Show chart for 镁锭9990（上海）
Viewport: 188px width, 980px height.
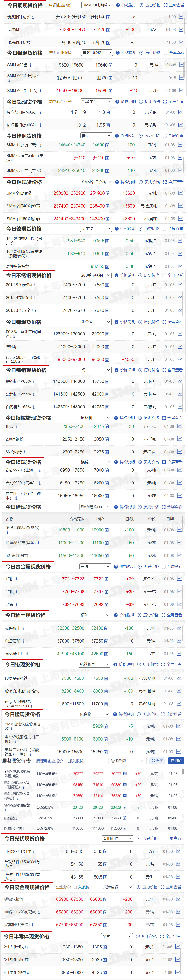(179, 470)
